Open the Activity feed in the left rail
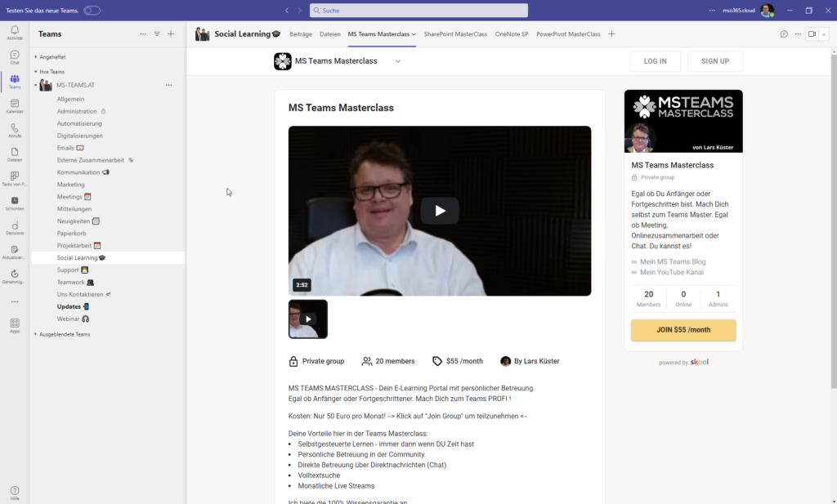Screen dimensions: 837x504 (15, 33)
